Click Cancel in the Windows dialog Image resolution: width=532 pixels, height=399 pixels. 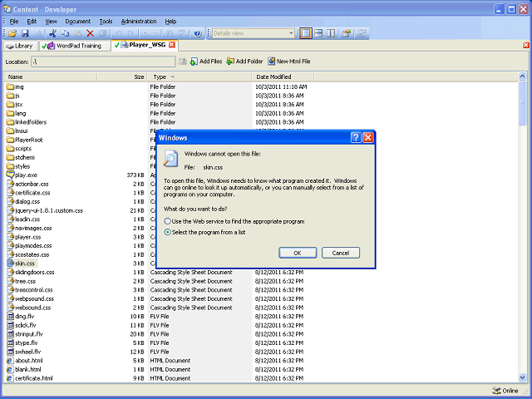coord(341,253)
